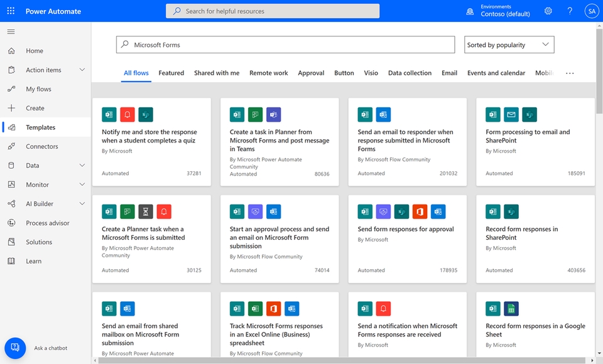The width and height of the screenshot is (603, 364).
Task: Click the Action items clipboard icon
Action: [11, 70]
